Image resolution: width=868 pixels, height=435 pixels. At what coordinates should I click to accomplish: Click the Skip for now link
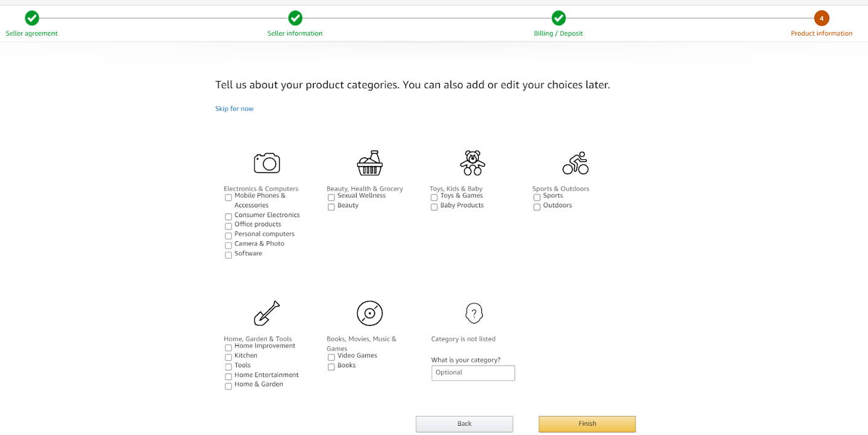click(x=234, y=109)
